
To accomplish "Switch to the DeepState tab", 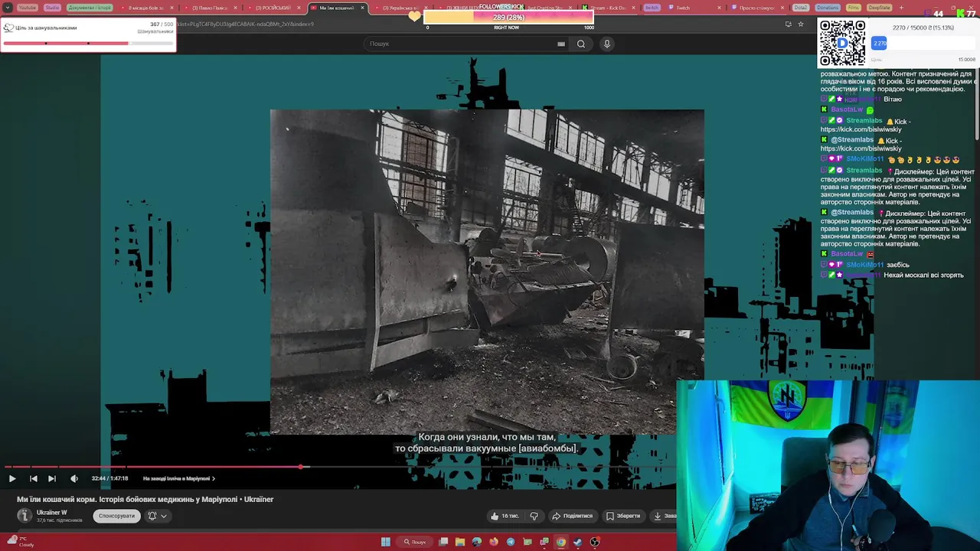I will [x=879, y=8].
